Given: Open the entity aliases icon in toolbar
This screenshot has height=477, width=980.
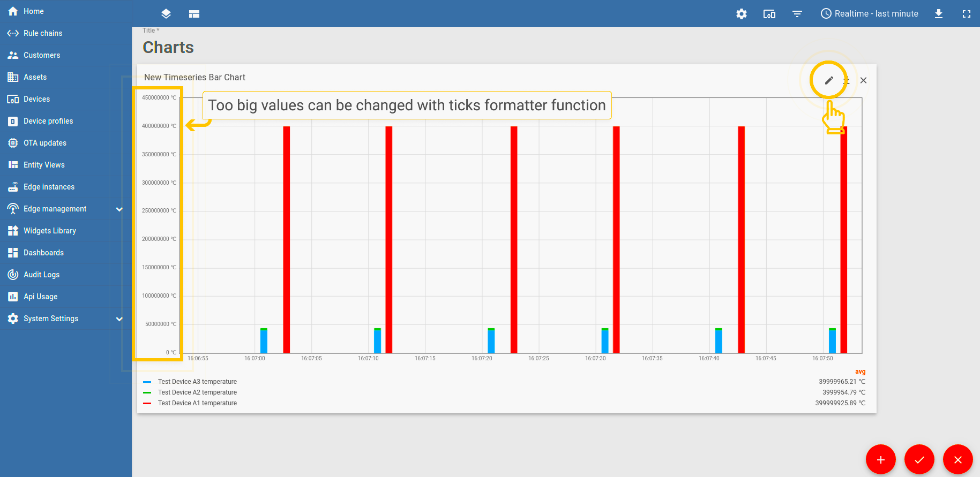Looking at the screenshot, I should pos(769,14).
